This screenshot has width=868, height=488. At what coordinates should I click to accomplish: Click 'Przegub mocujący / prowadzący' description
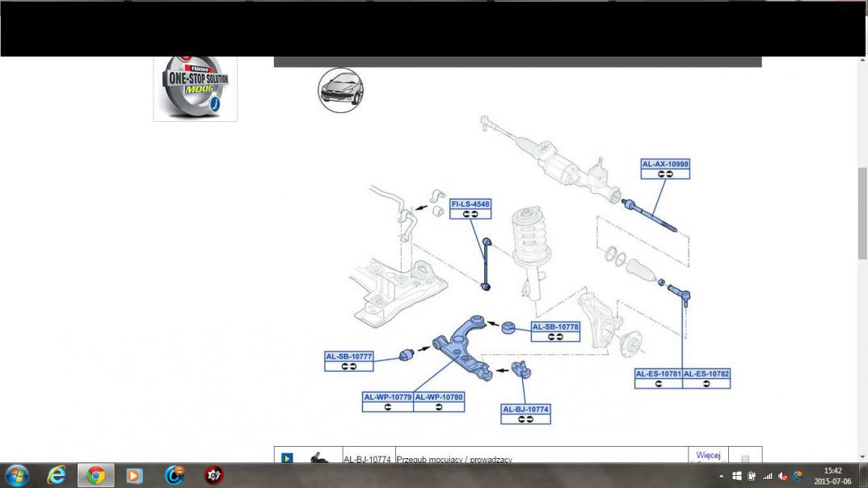[x=454, y=459]
